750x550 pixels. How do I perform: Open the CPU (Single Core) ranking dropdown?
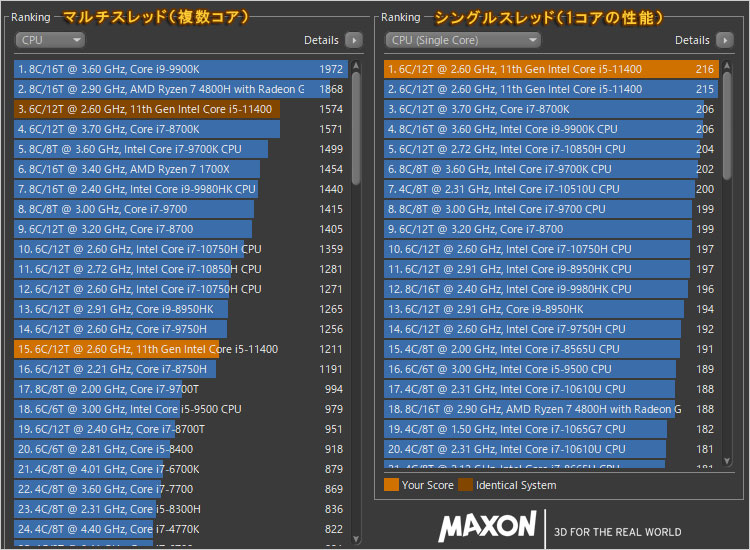(463, 40)
